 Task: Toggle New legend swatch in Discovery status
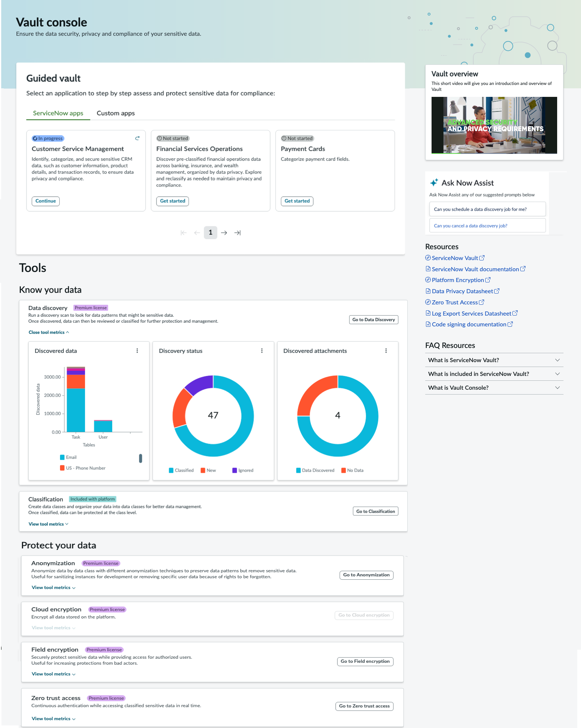click(203, 470)
